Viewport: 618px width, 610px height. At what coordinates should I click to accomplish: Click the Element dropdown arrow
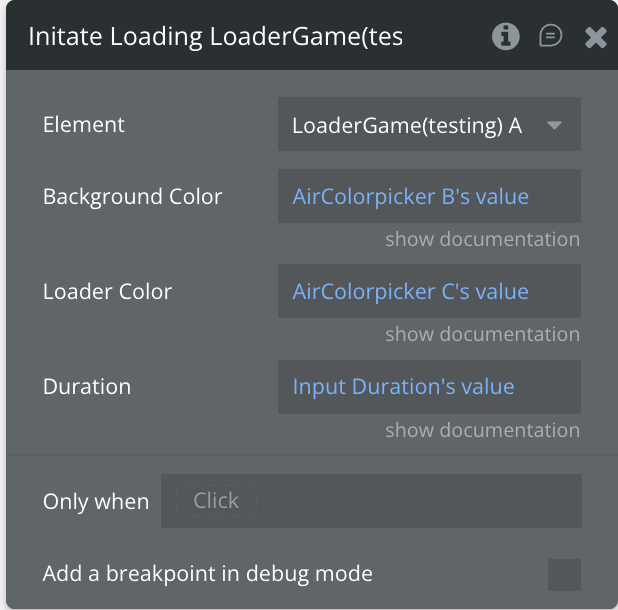click(554, 125)
